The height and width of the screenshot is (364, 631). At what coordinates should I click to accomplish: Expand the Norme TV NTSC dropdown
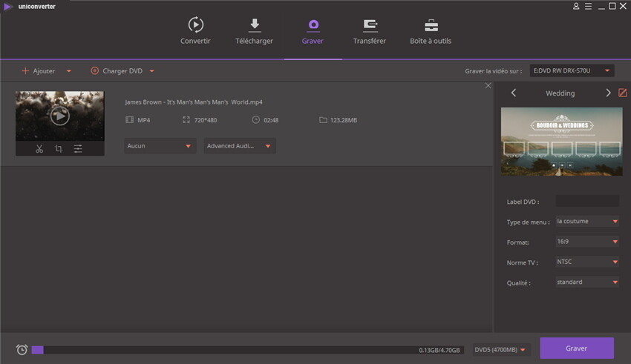point(586,262)
